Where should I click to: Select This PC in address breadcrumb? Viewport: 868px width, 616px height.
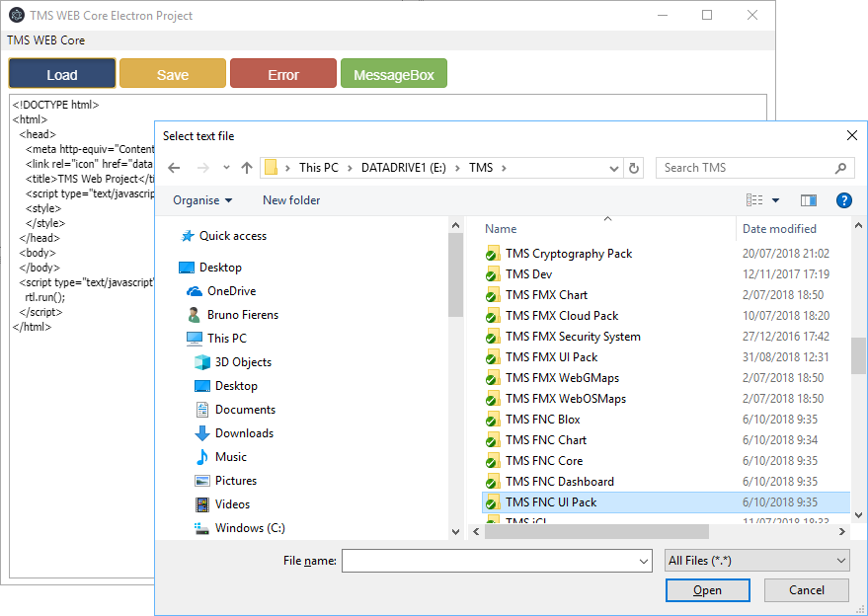point(319,168)
